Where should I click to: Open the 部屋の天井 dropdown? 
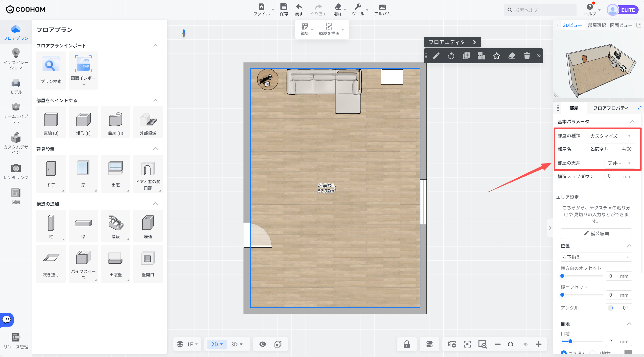coord(619,163)
